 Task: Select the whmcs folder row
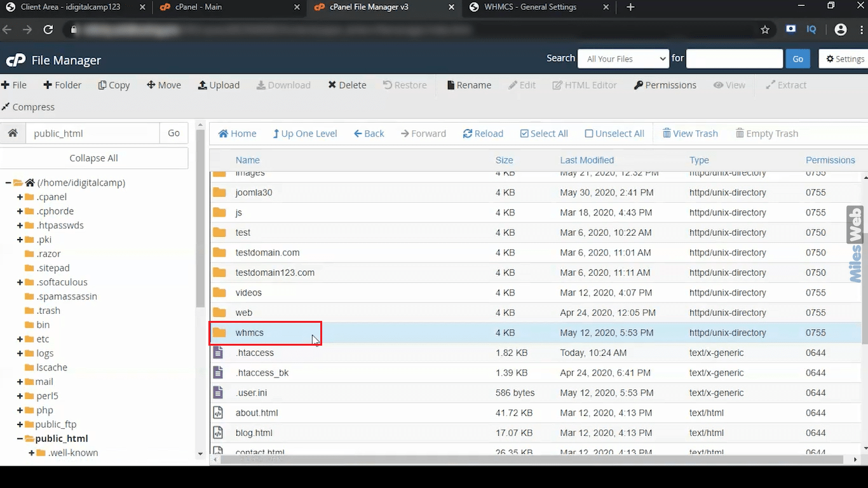coord(536,332)
